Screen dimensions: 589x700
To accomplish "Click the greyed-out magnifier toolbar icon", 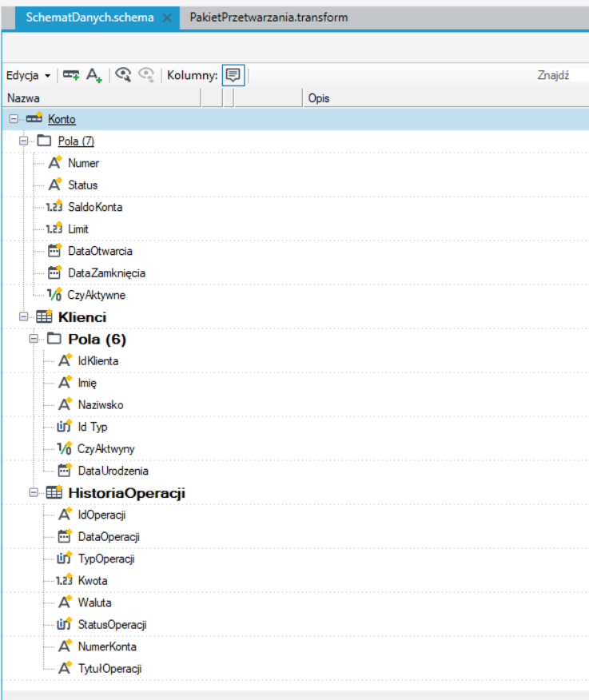I will click(146, 75).
